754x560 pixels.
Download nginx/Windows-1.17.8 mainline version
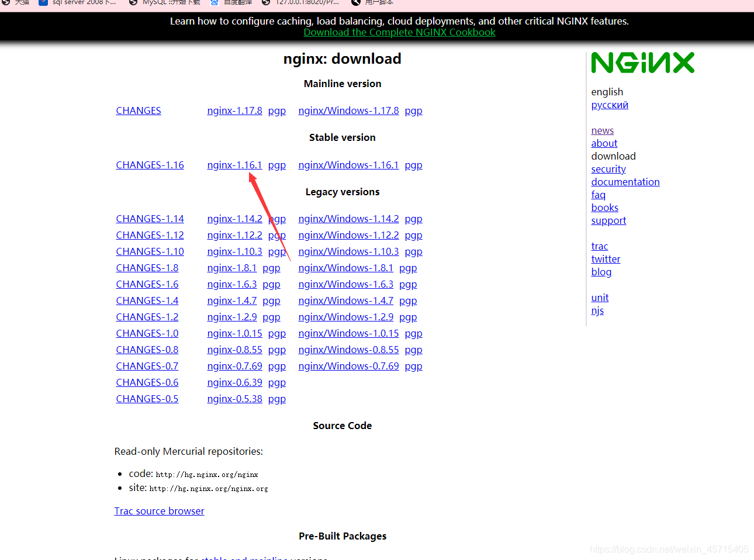point(348,110)
